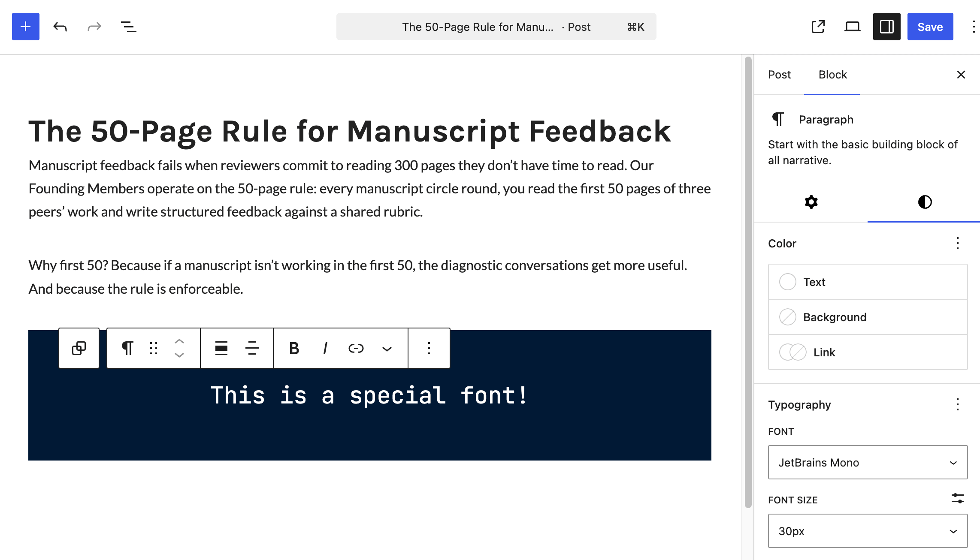Screen dimensions: 980x560
Task: Expand more rich text controls
Action: pyautogui.click(x=387, y=348)
